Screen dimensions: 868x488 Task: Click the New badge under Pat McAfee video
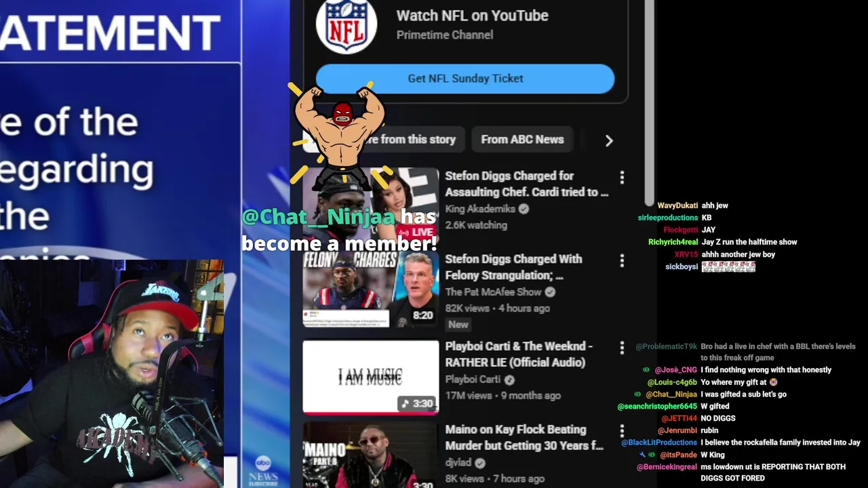(x=458, y=325)
